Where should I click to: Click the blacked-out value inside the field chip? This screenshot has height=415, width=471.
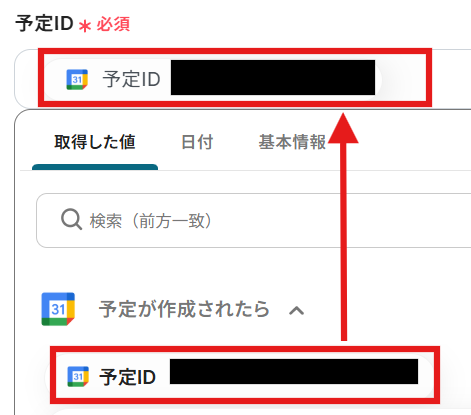coord(273,77)
